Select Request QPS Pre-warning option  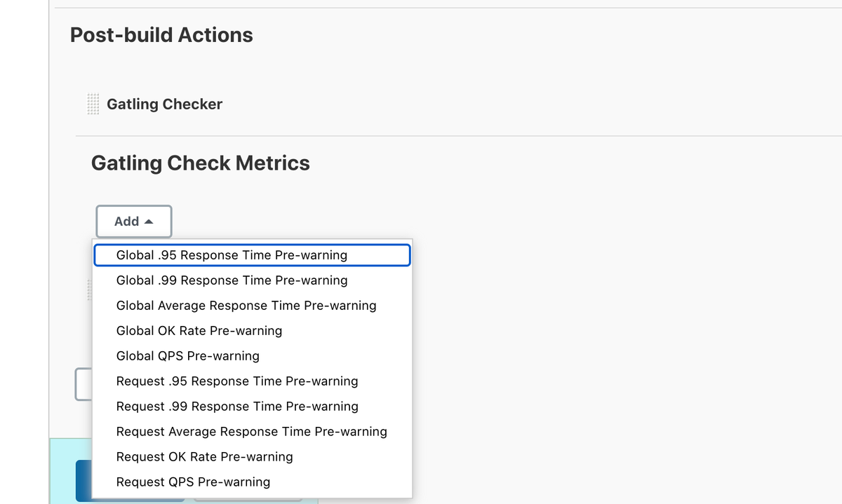pyautogui.click(x=252, y=482)
